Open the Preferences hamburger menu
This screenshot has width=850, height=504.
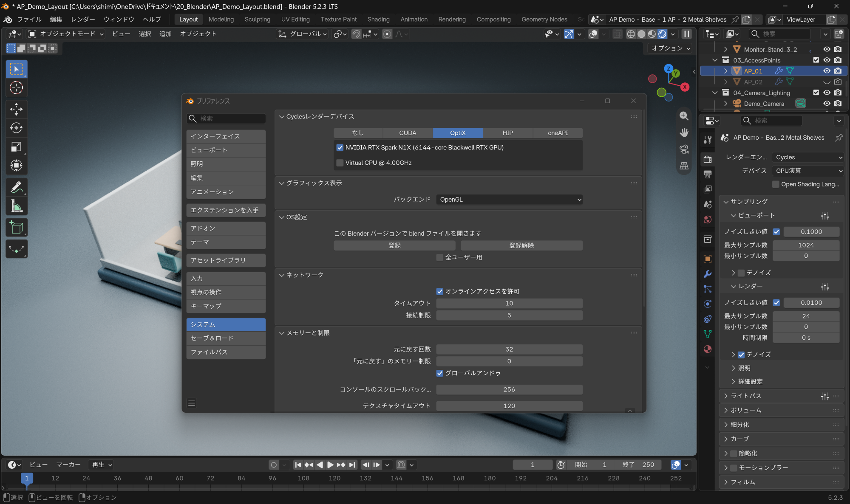point(192,403)
